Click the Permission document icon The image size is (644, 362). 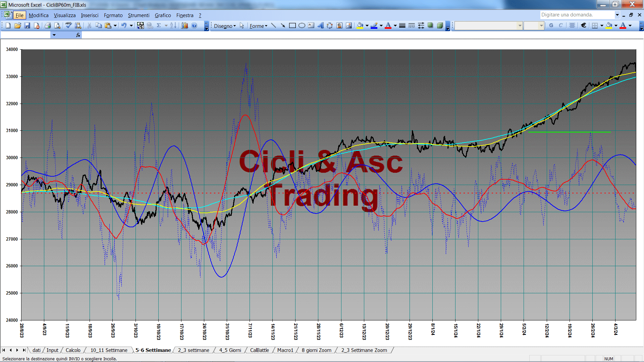coord(37,25)
